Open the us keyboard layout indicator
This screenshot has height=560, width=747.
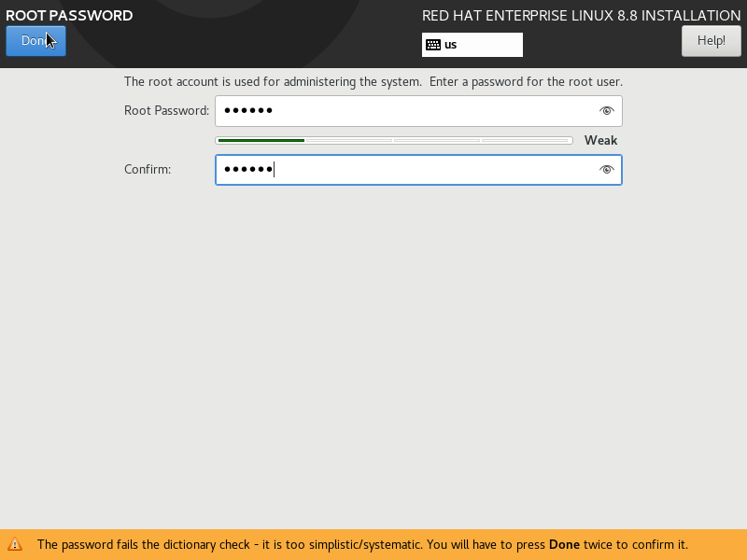[472, 45]
